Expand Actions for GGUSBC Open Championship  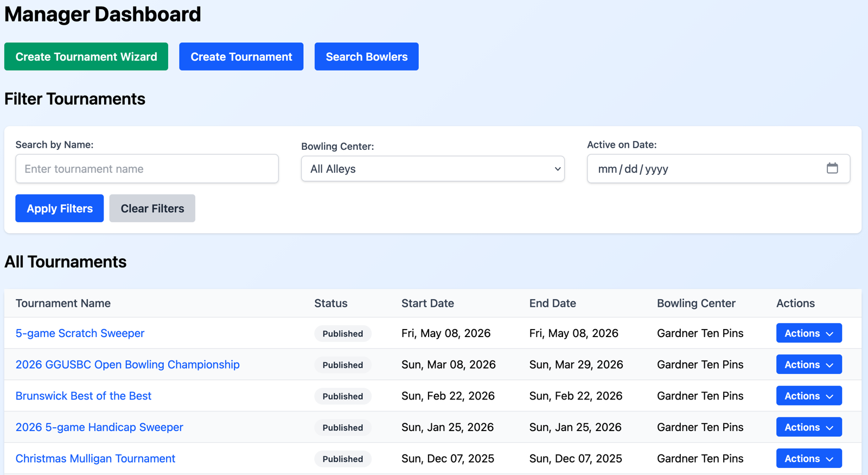[809, 365]
